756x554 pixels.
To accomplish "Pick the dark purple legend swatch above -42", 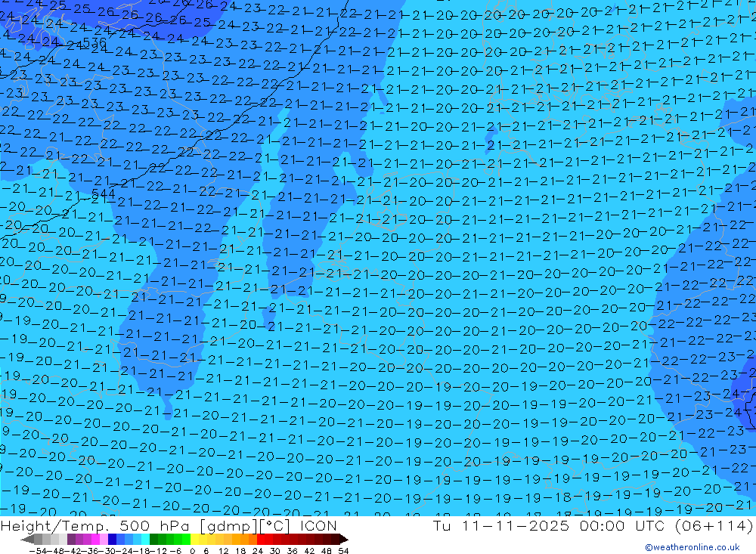I will 71,539.
